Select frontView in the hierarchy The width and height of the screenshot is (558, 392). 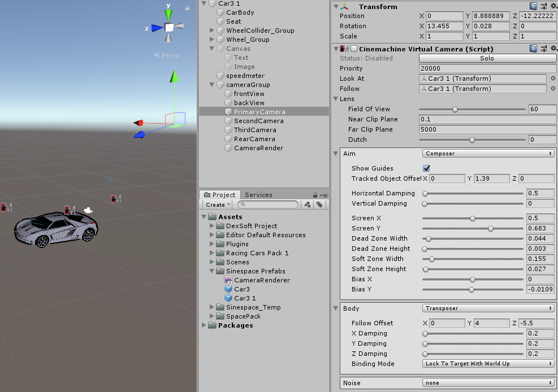(x=249, y=94)
